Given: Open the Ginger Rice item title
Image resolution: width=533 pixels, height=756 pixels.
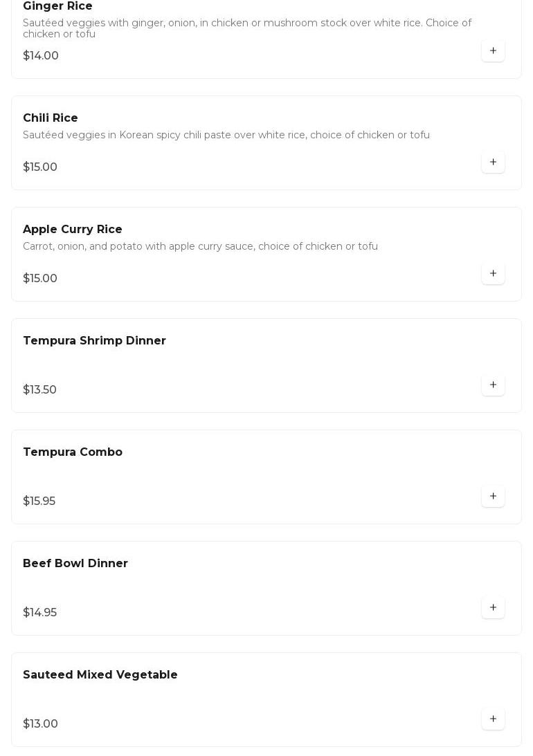Looking at the screenshot, I should coord(57,6).
